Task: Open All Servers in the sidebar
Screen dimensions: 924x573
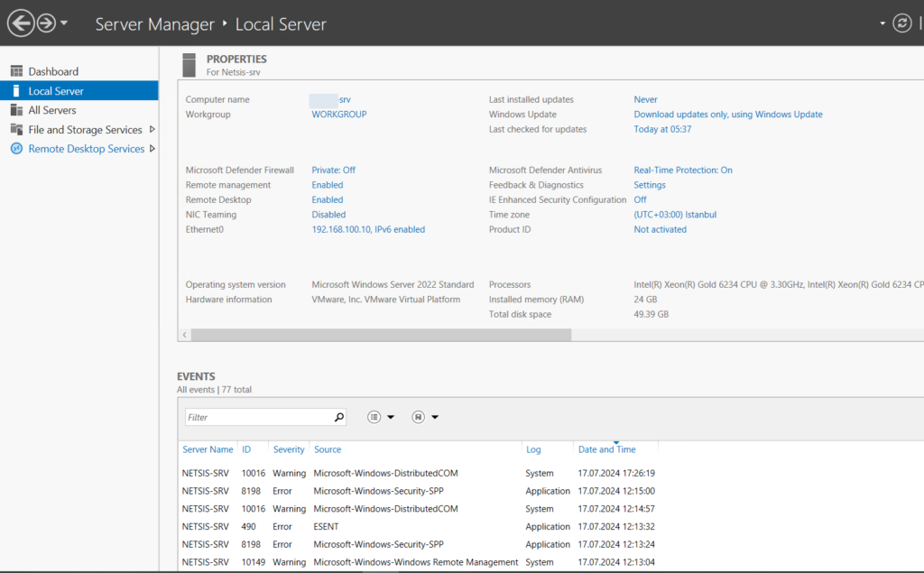Action: click(51, 110)
